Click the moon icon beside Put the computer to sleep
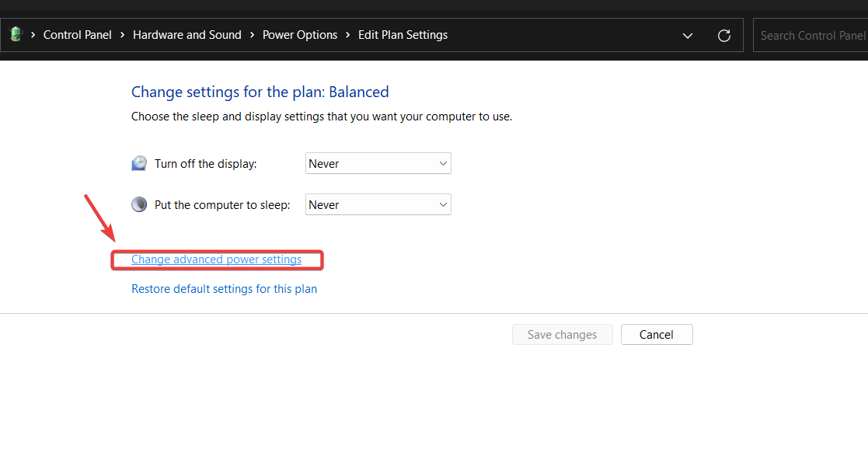 [139, 205]
